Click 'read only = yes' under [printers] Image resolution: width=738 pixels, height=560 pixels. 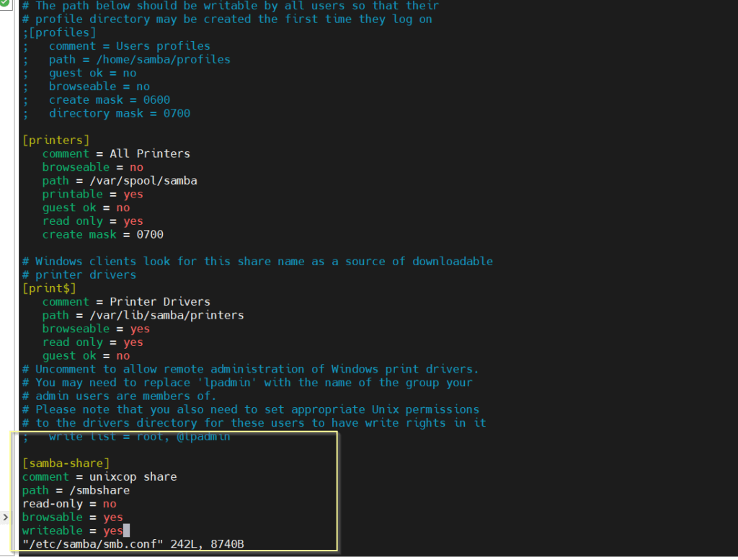click(x=93, y=221)
